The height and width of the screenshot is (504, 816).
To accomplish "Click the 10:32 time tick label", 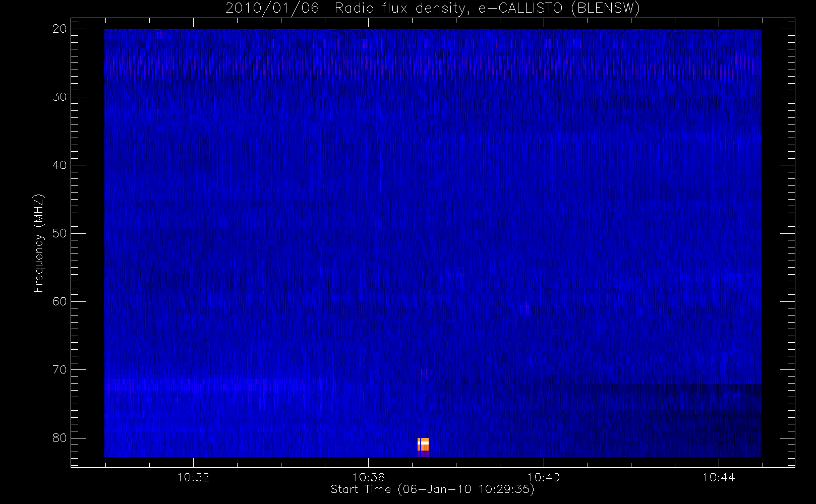I will click(x=194, y=477).
